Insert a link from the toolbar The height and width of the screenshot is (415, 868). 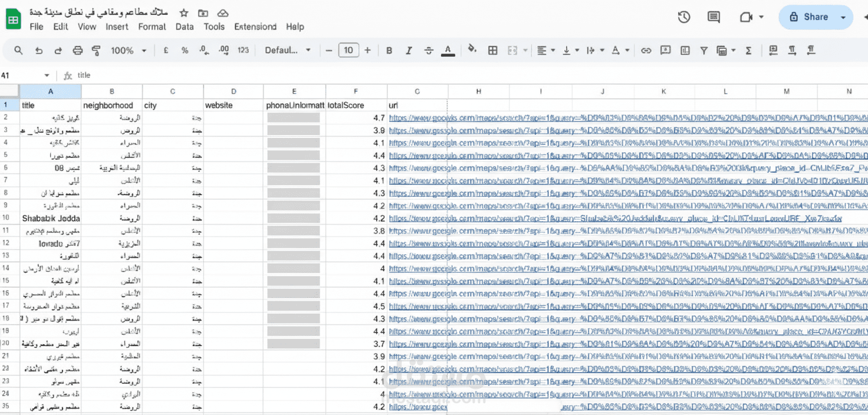646,51
